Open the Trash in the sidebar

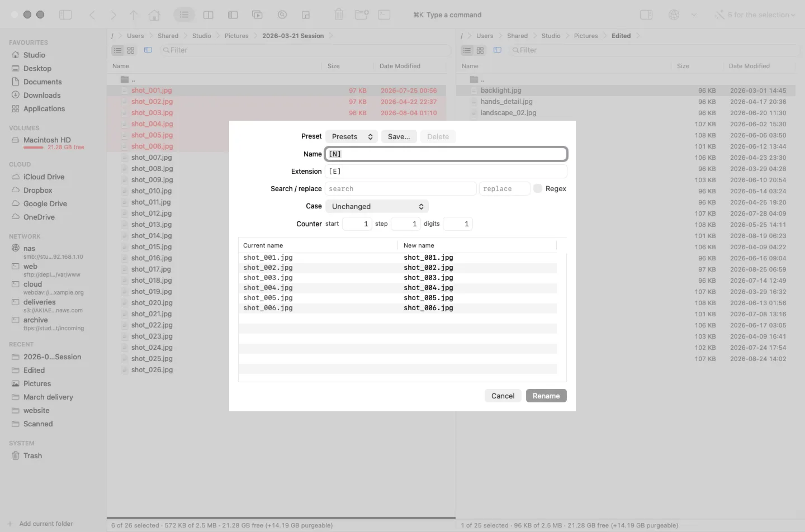pos(32,456)
